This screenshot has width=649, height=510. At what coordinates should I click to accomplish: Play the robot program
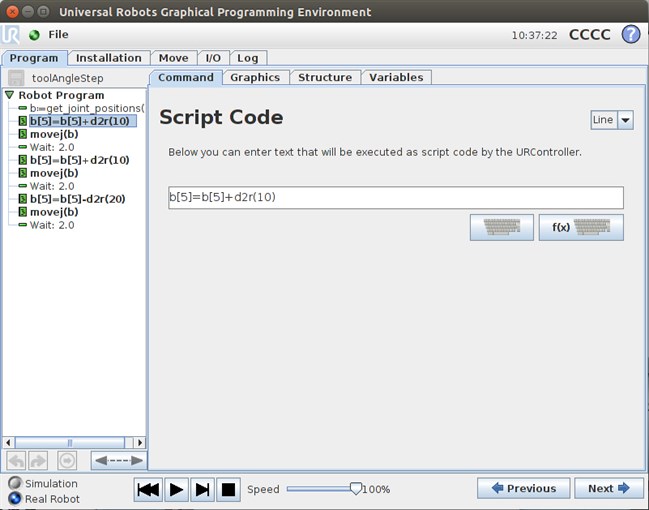point(176,490)
